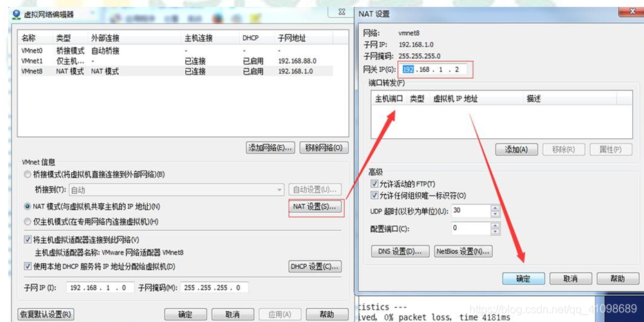Increase UDP 超时 value with up arrow

point(495,208)
